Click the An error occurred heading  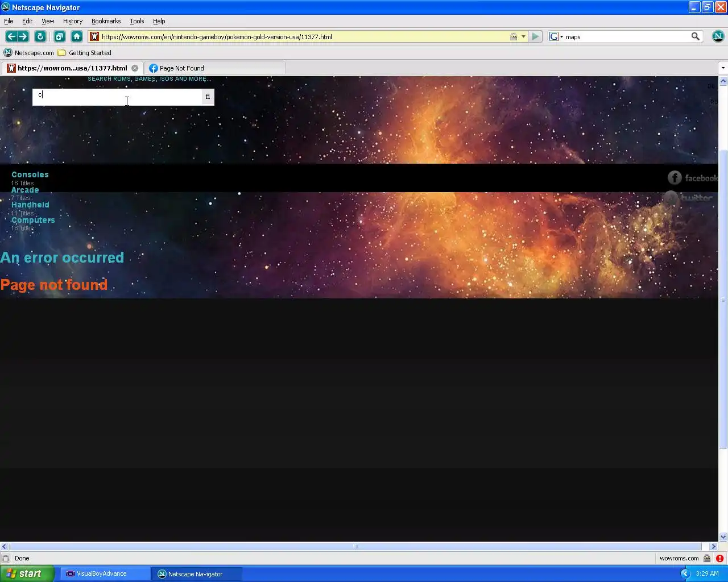point(62,257)
